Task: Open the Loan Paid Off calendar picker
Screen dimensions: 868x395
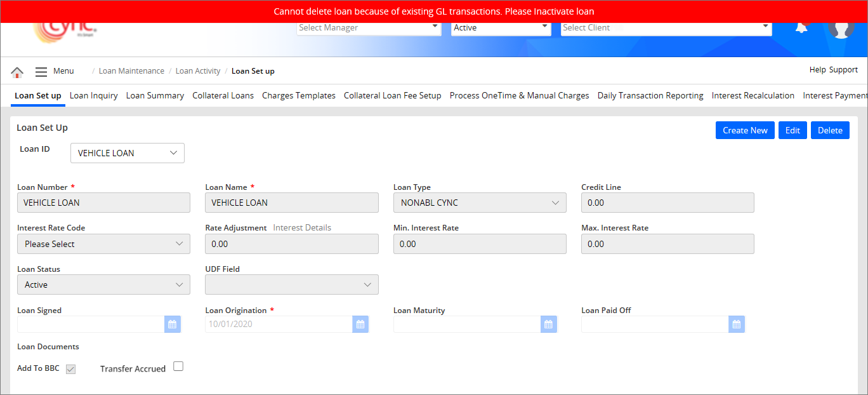Action: [736, 325]
